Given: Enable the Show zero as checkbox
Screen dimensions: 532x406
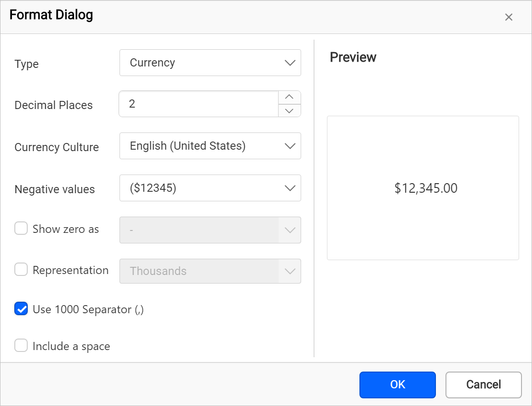Looking at the screenshot, I should pos(21,229).
